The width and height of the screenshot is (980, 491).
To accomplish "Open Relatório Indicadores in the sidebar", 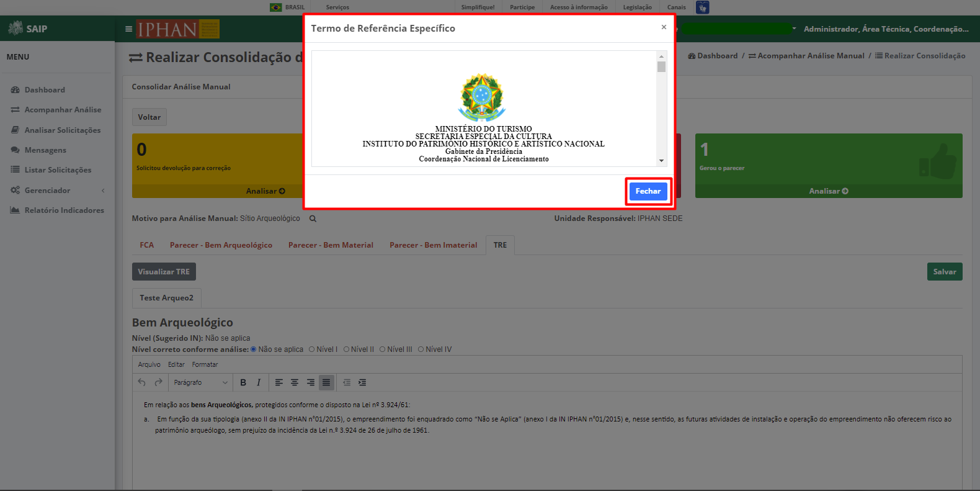I will tap(57, 210).
